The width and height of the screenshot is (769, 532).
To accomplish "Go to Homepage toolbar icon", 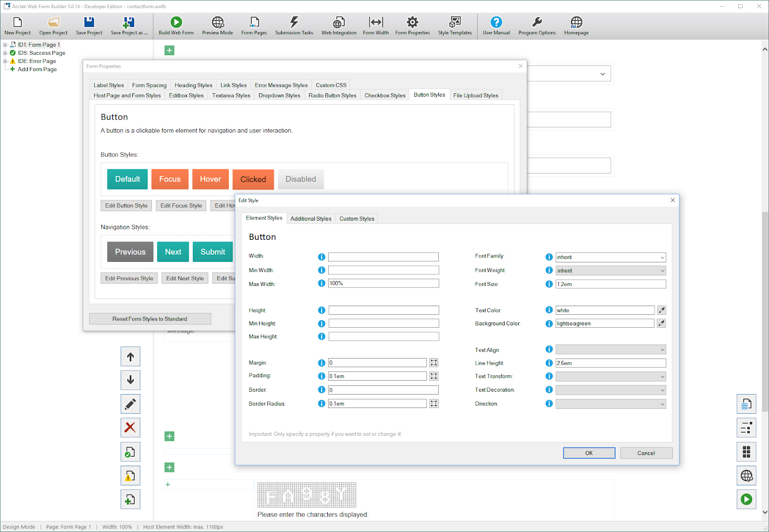I will (576, 26).
